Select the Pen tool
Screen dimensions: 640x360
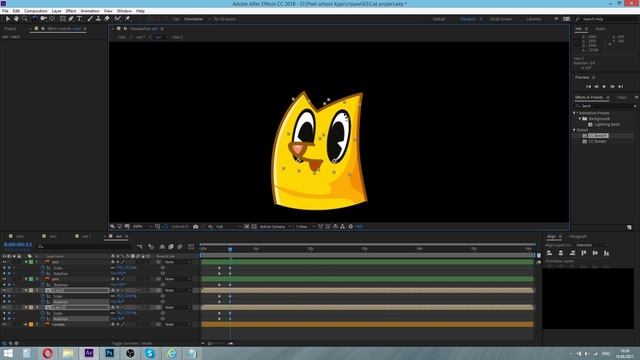pos(71,19)
